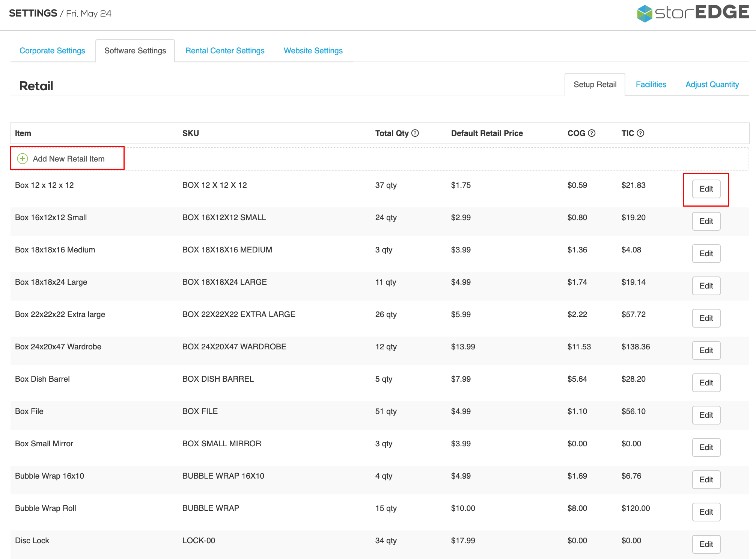
Task: Click the Box File item name
Action: (x=29, y=411)
